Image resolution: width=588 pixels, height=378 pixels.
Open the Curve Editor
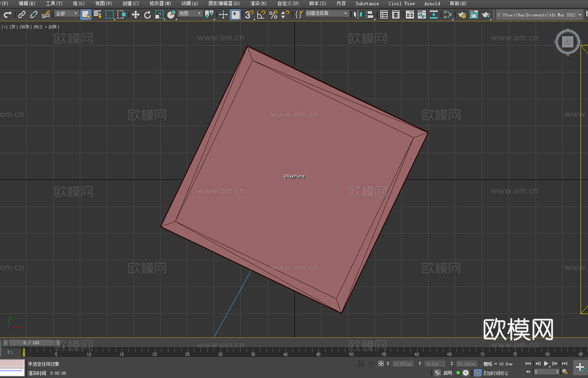coord(422,14)
